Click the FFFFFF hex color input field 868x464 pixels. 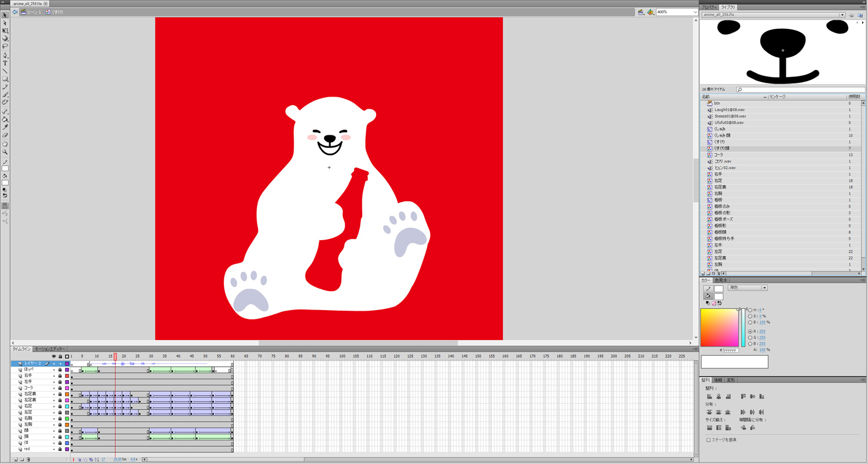click(731, 351)
